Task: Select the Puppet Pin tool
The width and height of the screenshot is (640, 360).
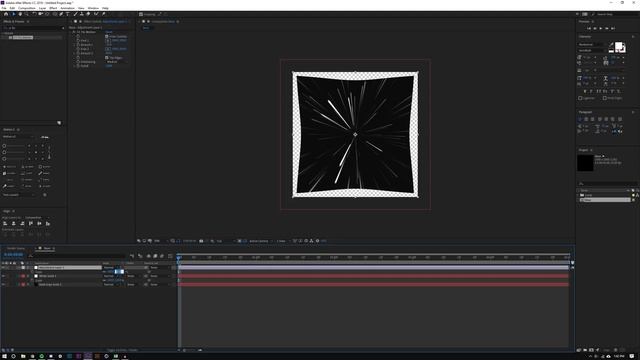Action: [x=104, y=14]
